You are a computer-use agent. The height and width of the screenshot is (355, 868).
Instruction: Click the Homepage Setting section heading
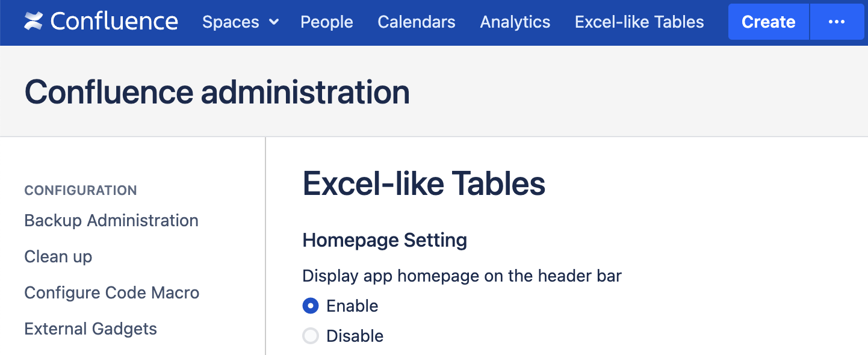coord(385,240)
